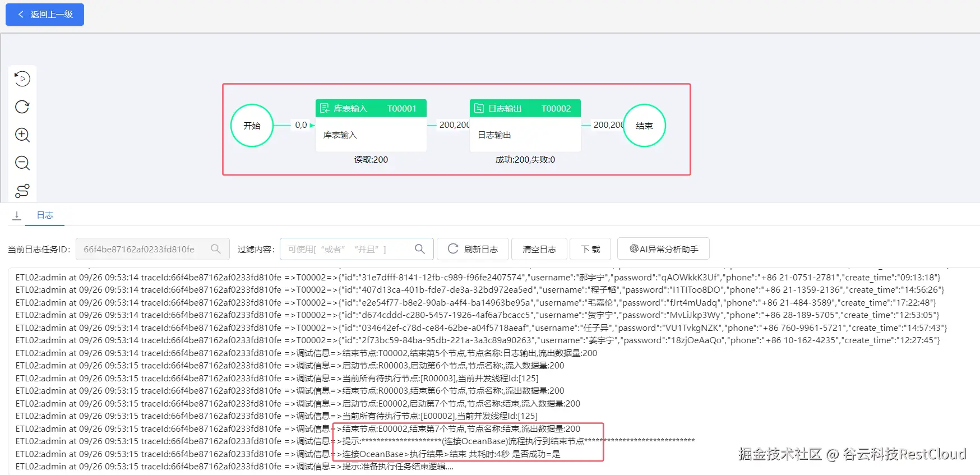
Task: Click the 下载 button
Action: [x=590, y=249]
